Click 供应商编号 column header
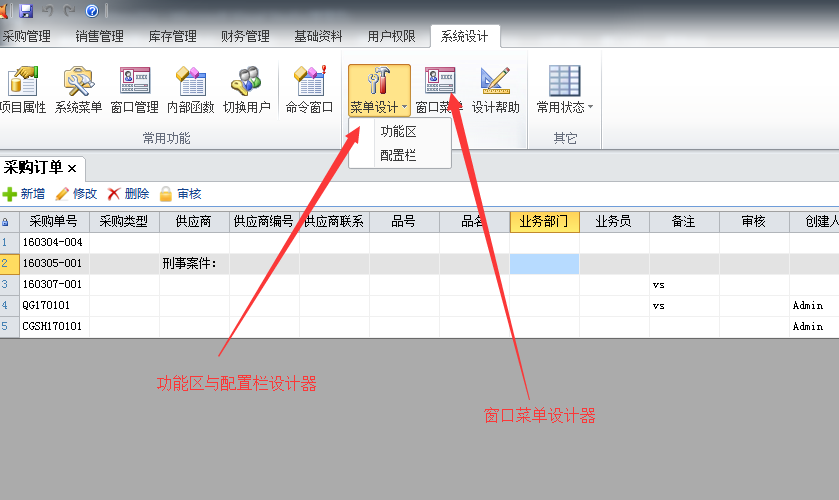The height and width of the screenshot is (500, 839). pos(264,222)
